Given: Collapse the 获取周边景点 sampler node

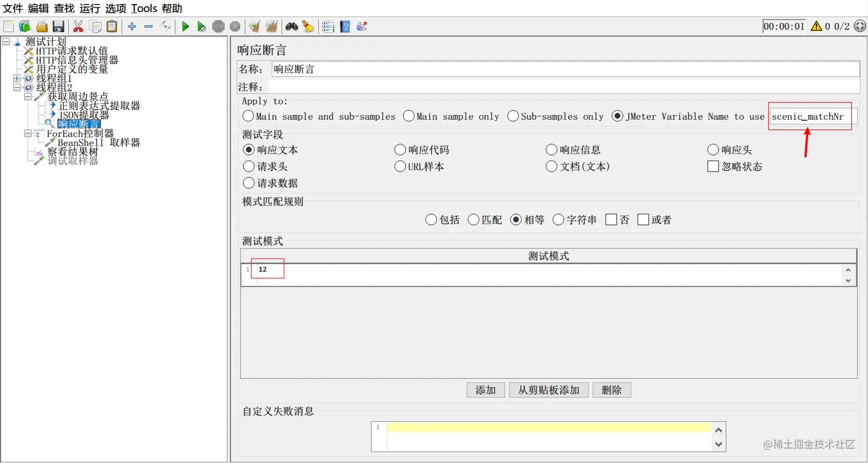Looking at the screenshot, I should (26, 96).
